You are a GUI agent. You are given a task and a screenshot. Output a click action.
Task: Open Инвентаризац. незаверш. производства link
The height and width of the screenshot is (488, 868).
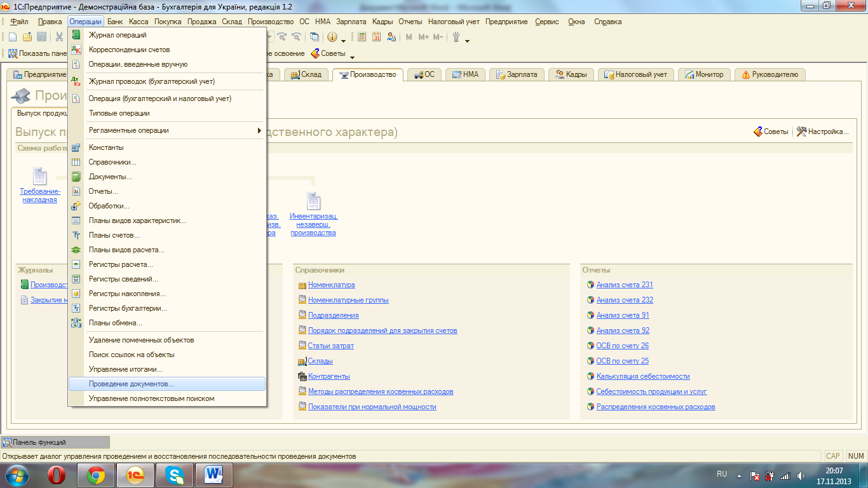[313, 224]
